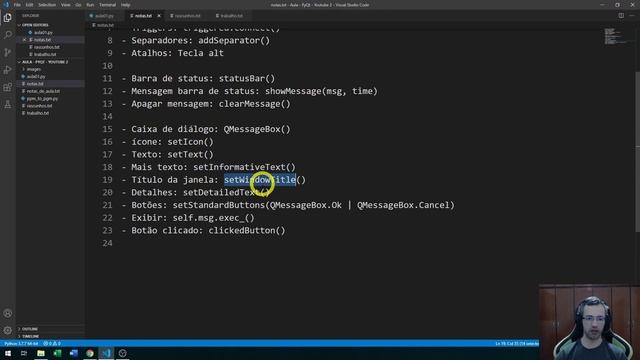The height and width of the screenshot is (360, 640).
Task: Open notas_de_aula.txt in the project tree
Action: click(x=43, y=91)
